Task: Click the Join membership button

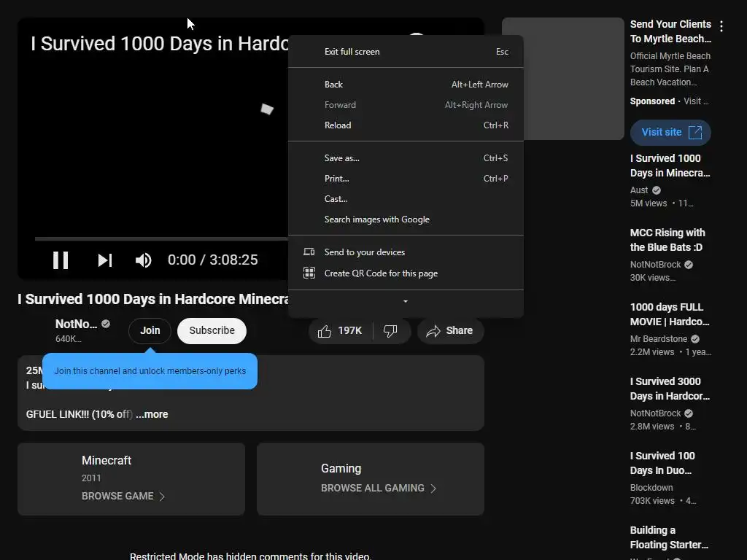Action: click(x=150, y=331)
